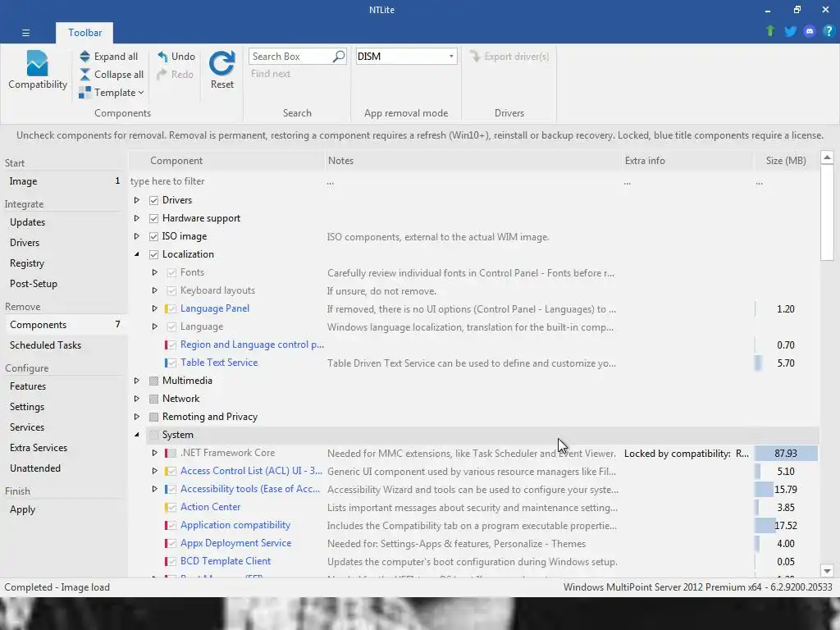Screen dimensions: 840x630
Task: Click Find next
Action: pos(271,74)
